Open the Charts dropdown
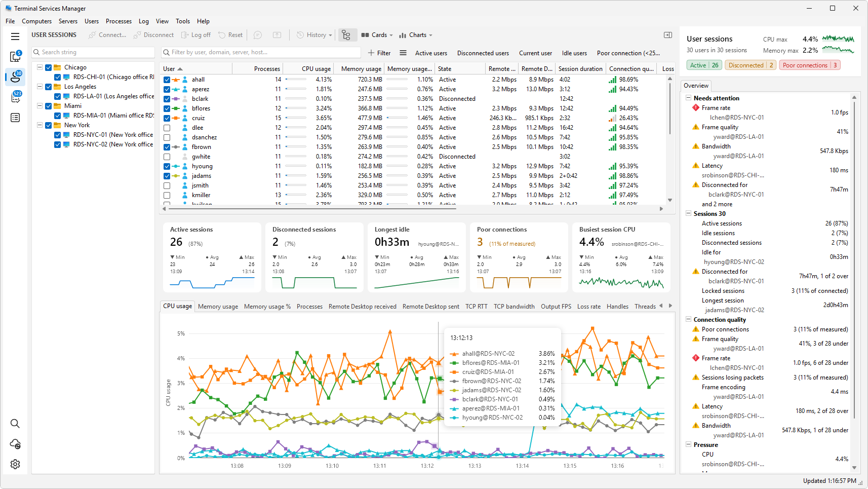Image resolution: width=868 pixels, height=489 pixels. [x=416, y=35]
